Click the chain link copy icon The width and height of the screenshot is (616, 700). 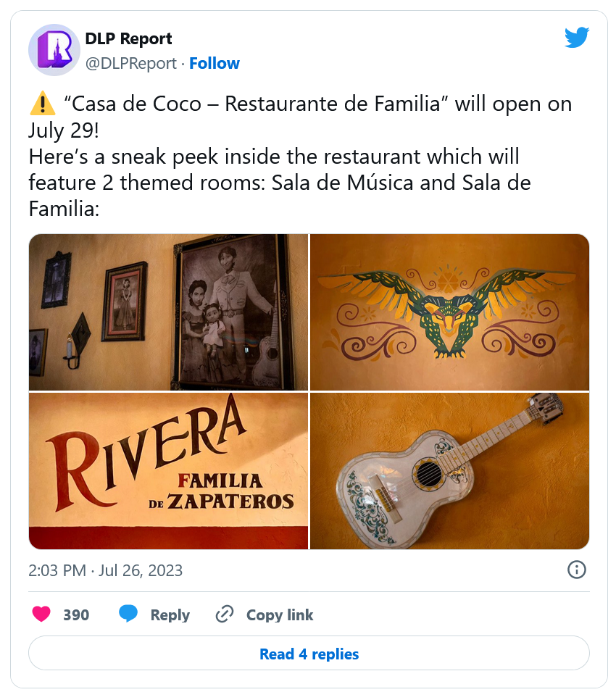pos(225,614)
